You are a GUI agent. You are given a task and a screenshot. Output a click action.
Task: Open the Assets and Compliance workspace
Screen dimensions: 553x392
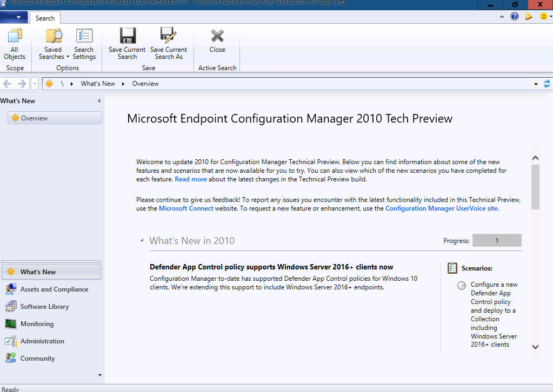51,289
